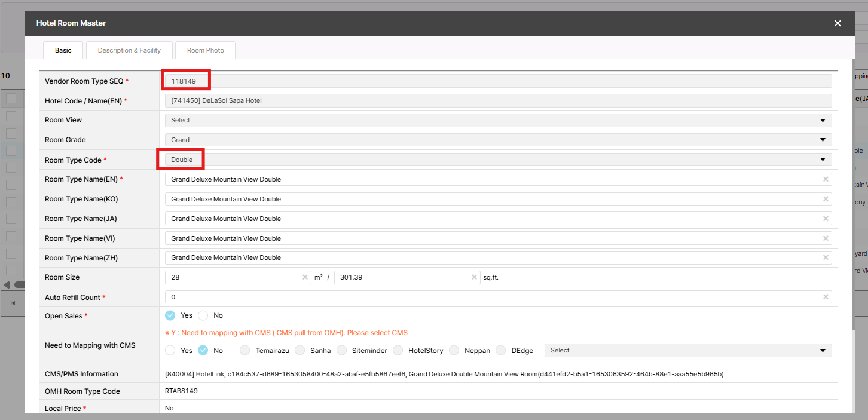The image size is (868, 420).
Task: Clear the square meter room size value
Action: (x=305, y=277)
